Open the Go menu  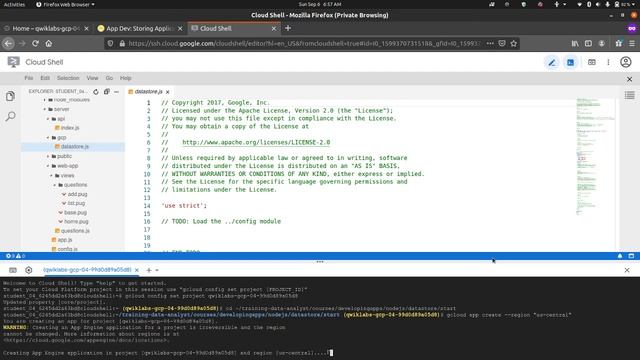(x=109, y=78)
